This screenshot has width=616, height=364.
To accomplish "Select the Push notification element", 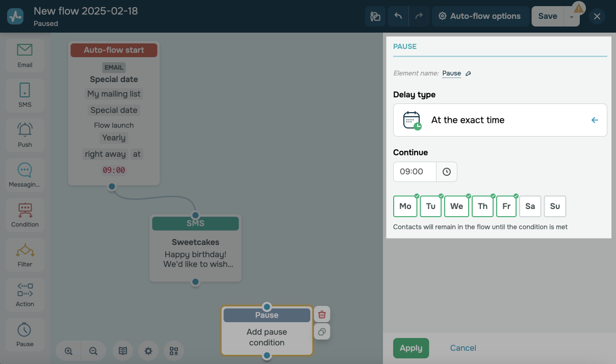I will click(24, 135).
